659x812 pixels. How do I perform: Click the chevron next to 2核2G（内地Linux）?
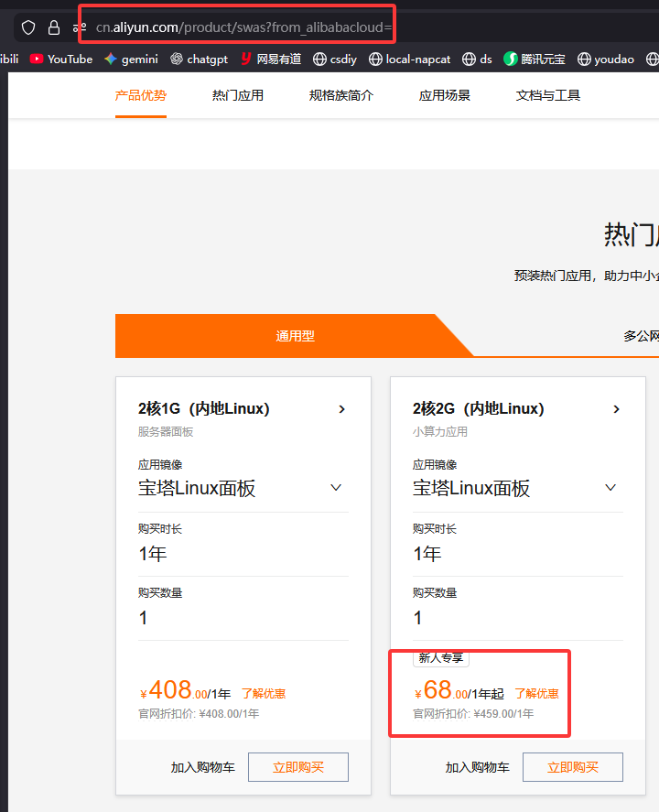click(x=617, y=409)
